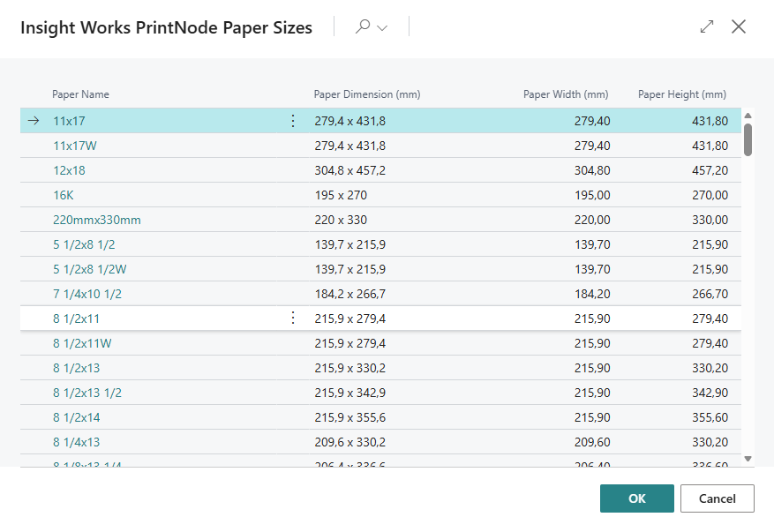
Task: Click the scrollbar up arrow
Action: pos(747,116)
